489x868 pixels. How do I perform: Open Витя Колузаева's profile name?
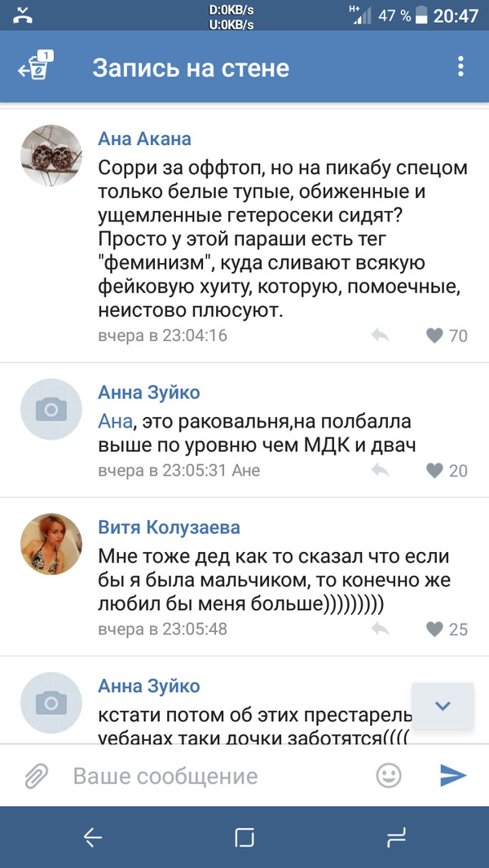169,528
